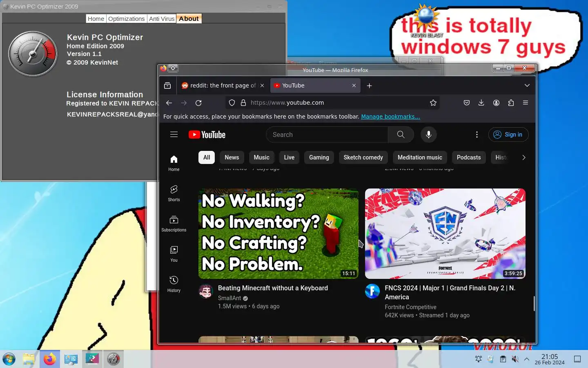Show more filter chips with right chevron
Screen dimensions: 588x368
[x=523, y=157]
